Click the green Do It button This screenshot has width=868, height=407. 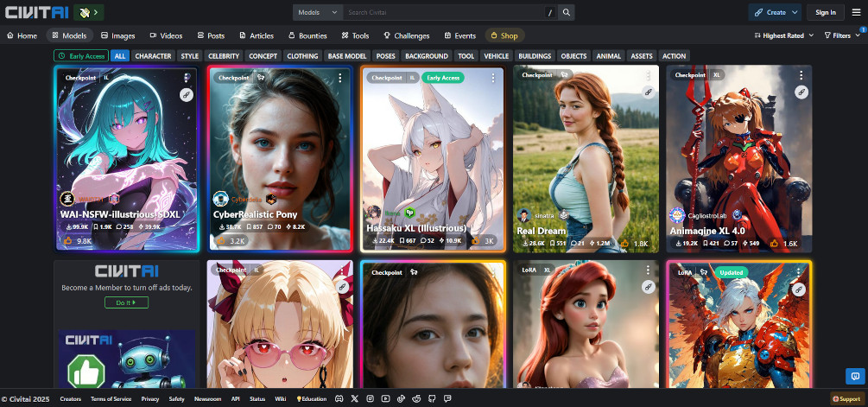[127, 302]
